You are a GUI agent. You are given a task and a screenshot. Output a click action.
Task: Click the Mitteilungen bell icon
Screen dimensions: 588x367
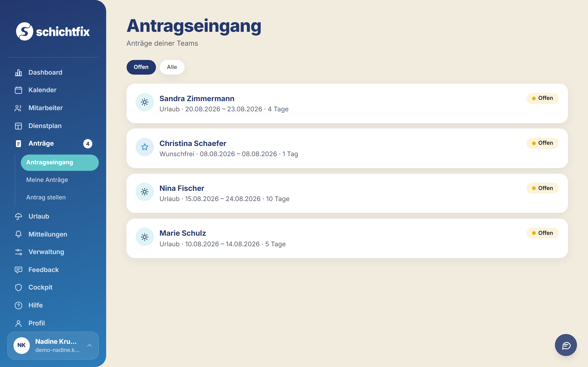[18, 234]
